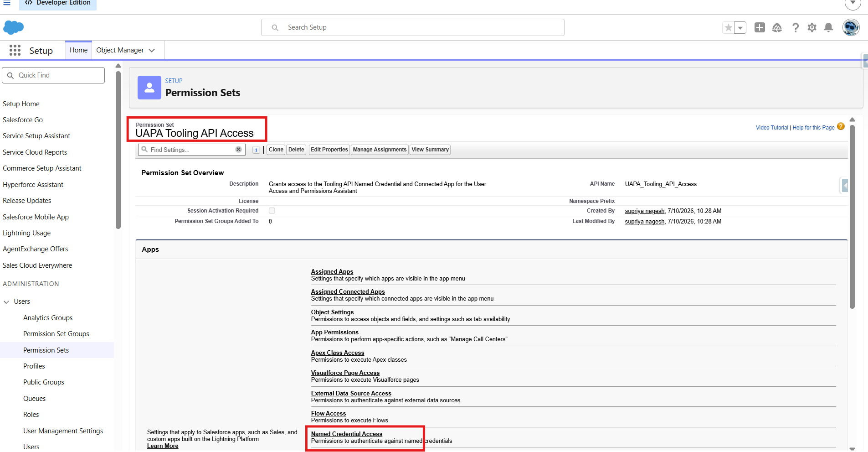Open Salesforce Mobile App item
Viewport: 868px width, 452px height.
coord(36,217)
